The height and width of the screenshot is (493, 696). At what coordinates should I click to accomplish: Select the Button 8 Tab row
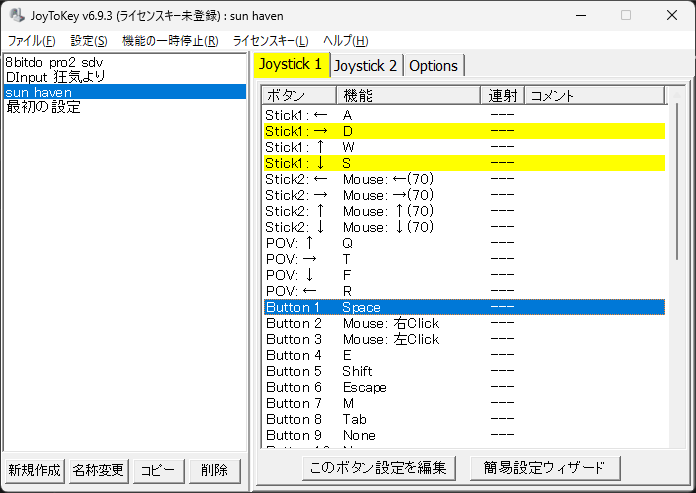(x=464, y=419)
